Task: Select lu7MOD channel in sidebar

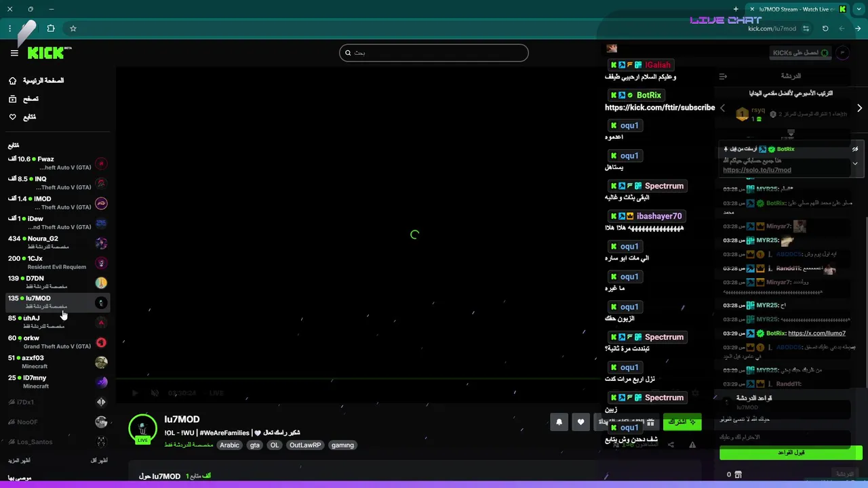Action: 57,302
